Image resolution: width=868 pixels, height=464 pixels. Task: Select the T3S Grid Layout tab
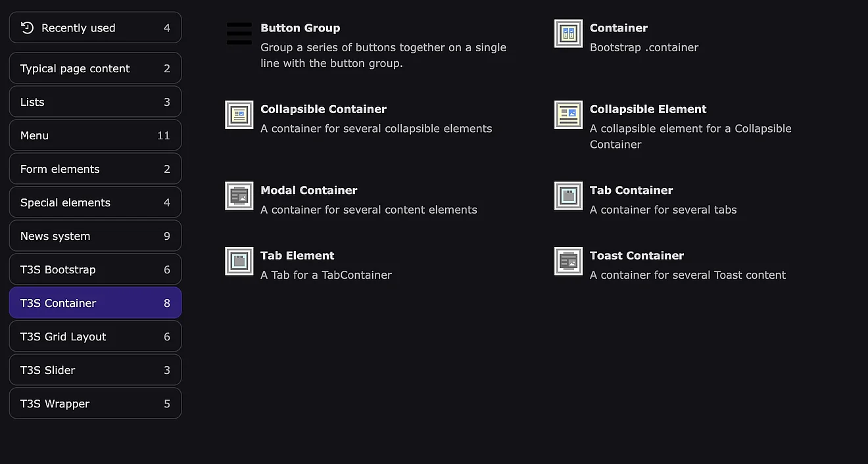coord(95,336)
